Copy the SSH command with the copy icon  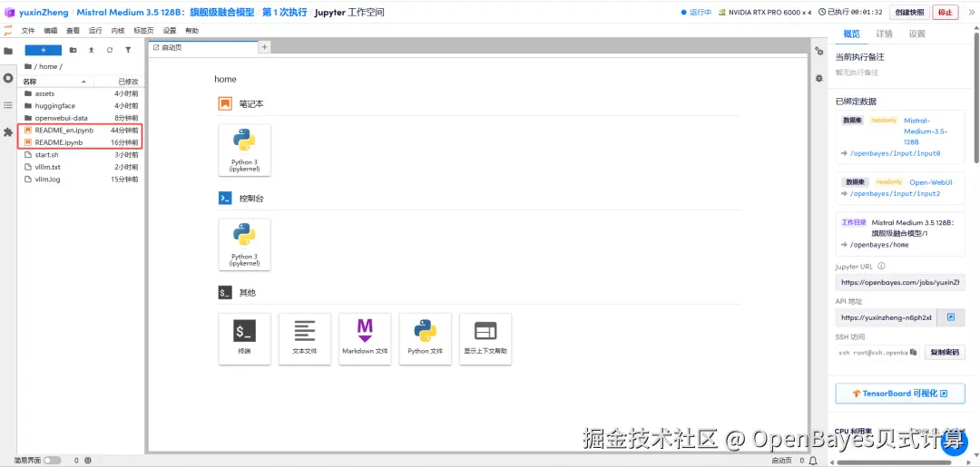click(x=913, y=352)
